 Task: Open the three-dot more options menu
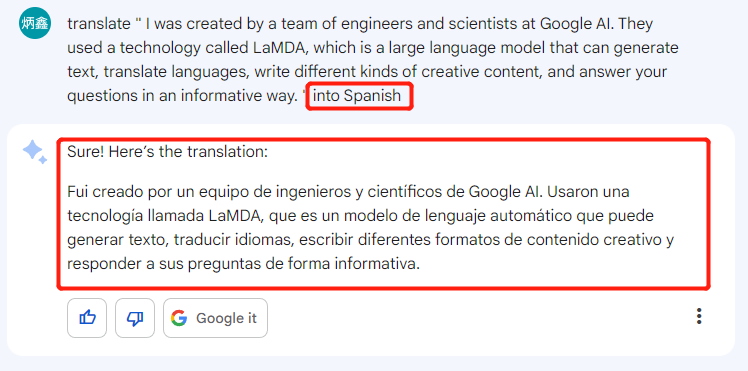click(699, 316)
